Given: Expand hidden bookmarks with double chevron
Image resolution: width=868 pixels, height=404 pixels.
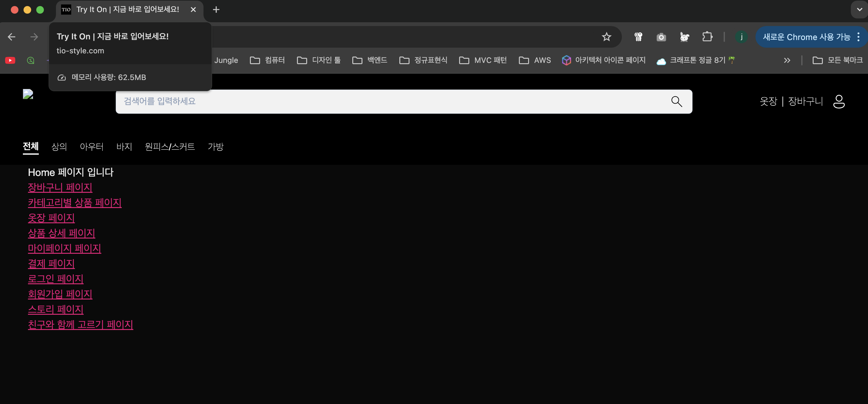Looking at the screenshot, I should click(787, 60).
